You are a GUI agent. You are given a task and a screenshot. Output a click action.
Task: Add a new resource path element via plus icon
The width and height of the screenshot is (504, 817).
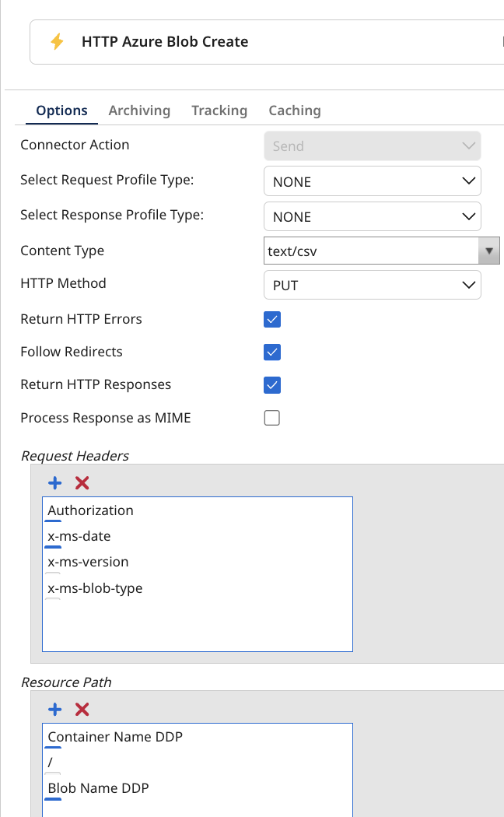click(x=54, y=709)
